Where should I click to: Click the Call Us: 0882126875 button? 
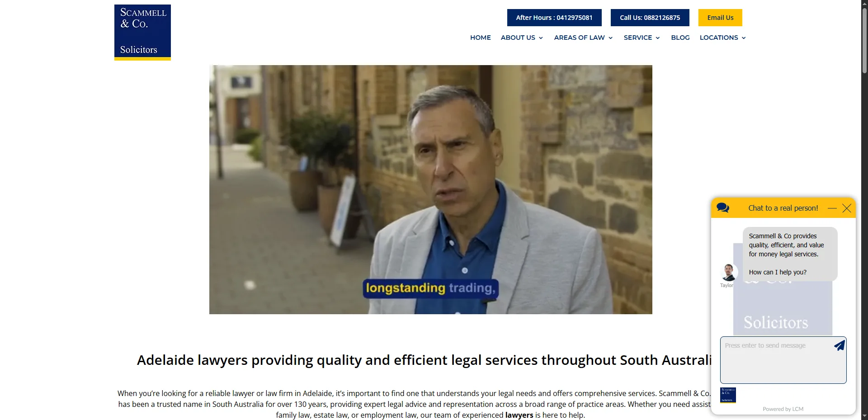pyautogui.click(x=650, y=18)
